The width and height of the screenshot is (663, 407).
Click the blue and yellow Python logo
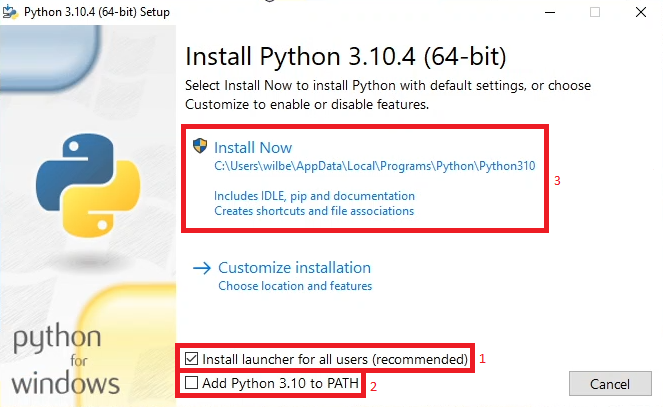[88, 185]
